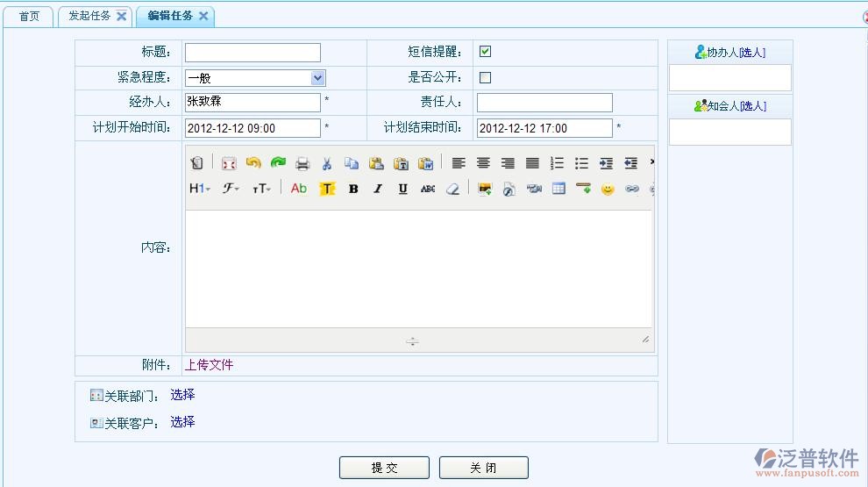Insert a numbered list

pos(557,163)
